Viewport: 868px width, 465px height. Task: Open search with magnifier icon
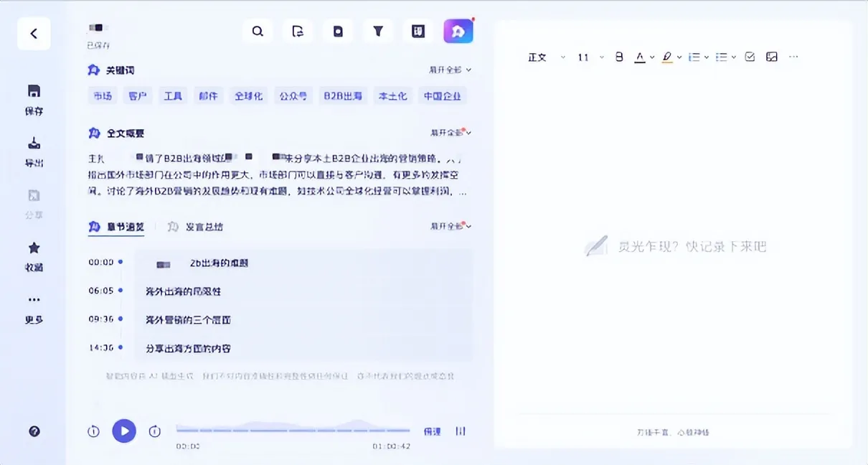pyautogui.click(x=258, y=31)
